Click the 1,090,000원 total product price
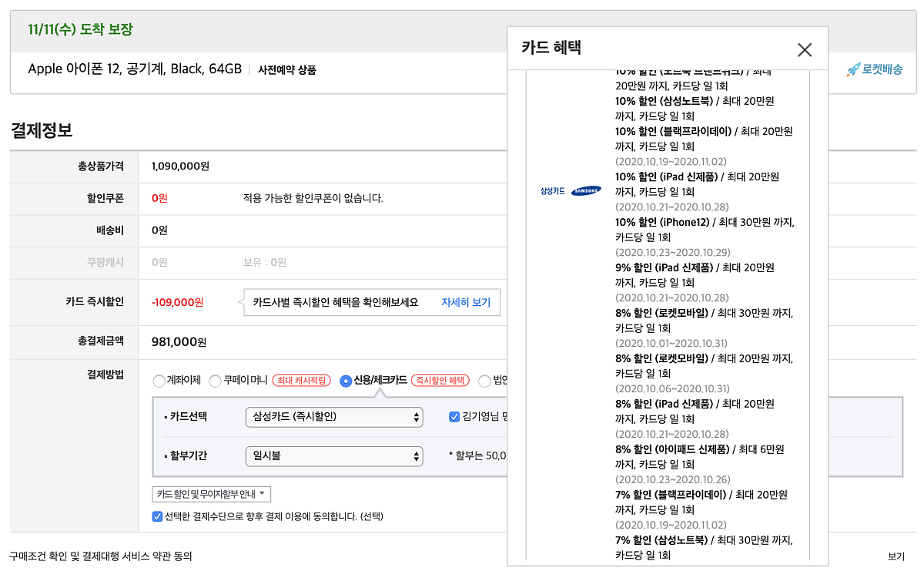This screenshot has height=578, width=924. tap(181, 166)
